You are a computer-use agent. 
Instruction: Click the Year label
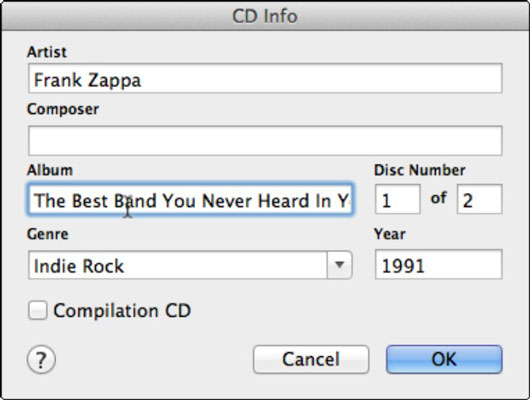[x=389, y=234]
